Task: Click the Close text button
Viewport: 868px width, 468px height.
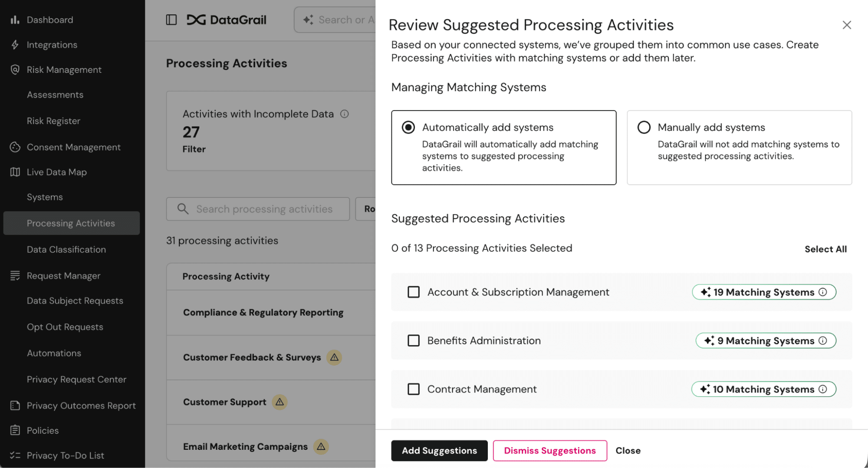Action: (x=628, y=451)
